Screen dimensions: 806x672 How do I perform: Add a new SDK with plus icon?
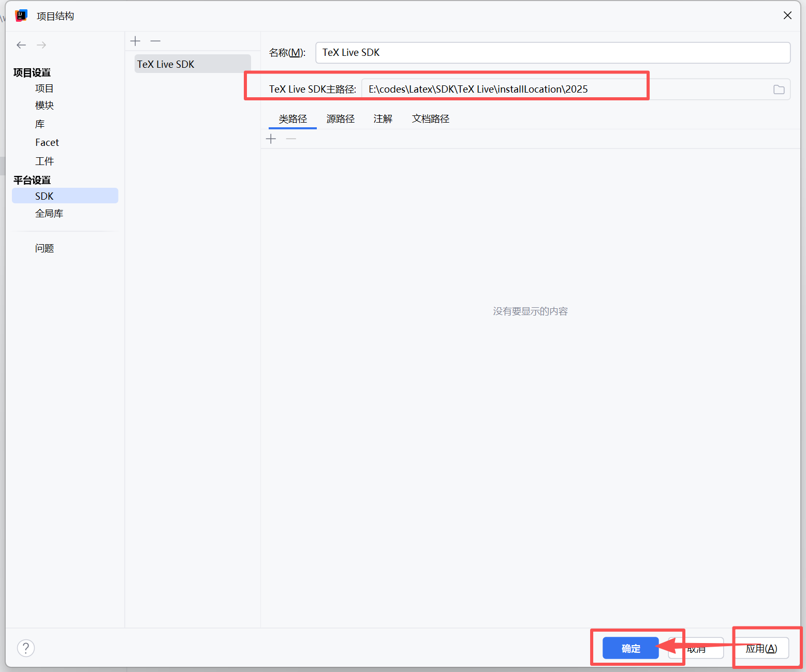click(136, 41)
